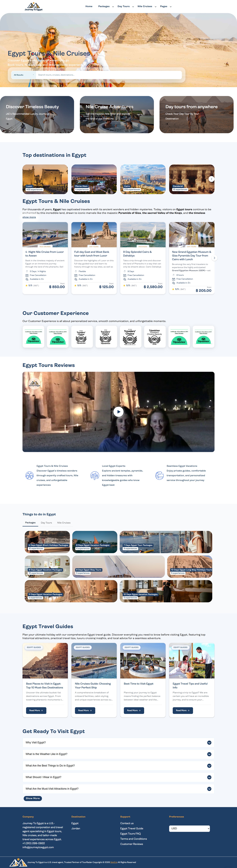Open the Full-day East and West Bank tour title

coord(92,254)
